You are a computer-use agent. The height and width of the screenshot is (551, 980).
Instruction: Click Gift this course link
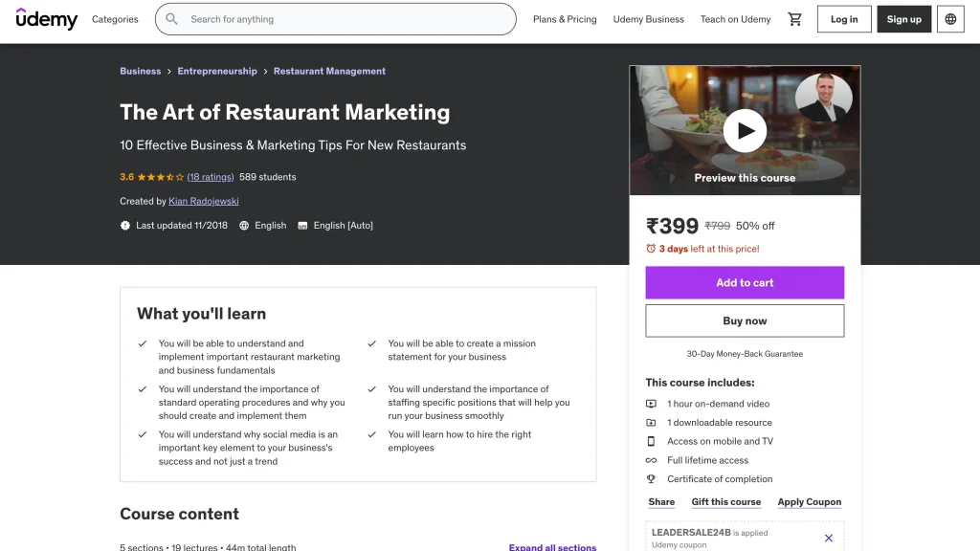(x=726, y=502)
